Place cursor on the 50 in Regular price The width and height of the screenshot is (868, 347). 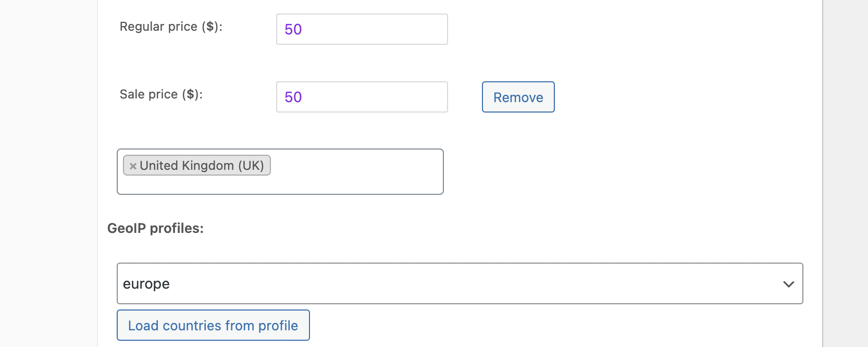(293, 29)
